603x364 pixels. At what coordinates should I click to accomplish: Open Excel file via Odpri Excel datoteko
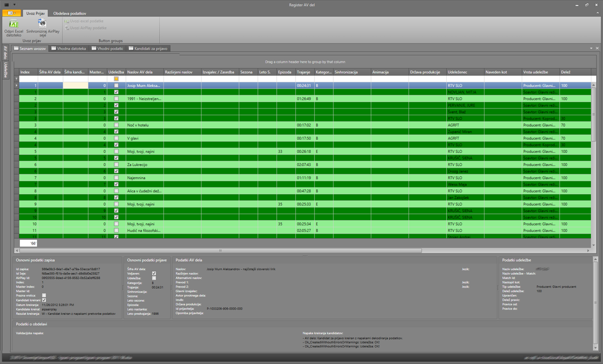(x=14, y=28)
